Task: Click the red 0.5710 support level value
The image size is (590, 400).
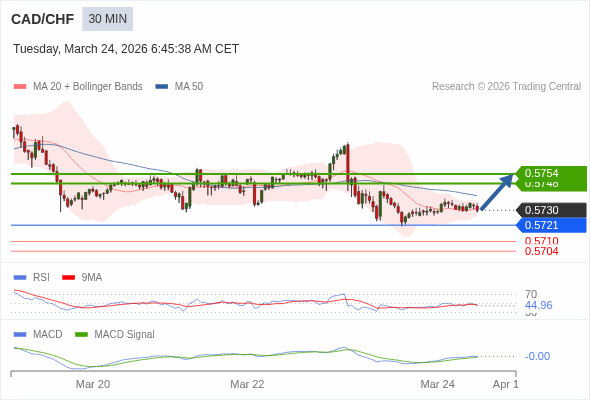Action: pos(541,241)
